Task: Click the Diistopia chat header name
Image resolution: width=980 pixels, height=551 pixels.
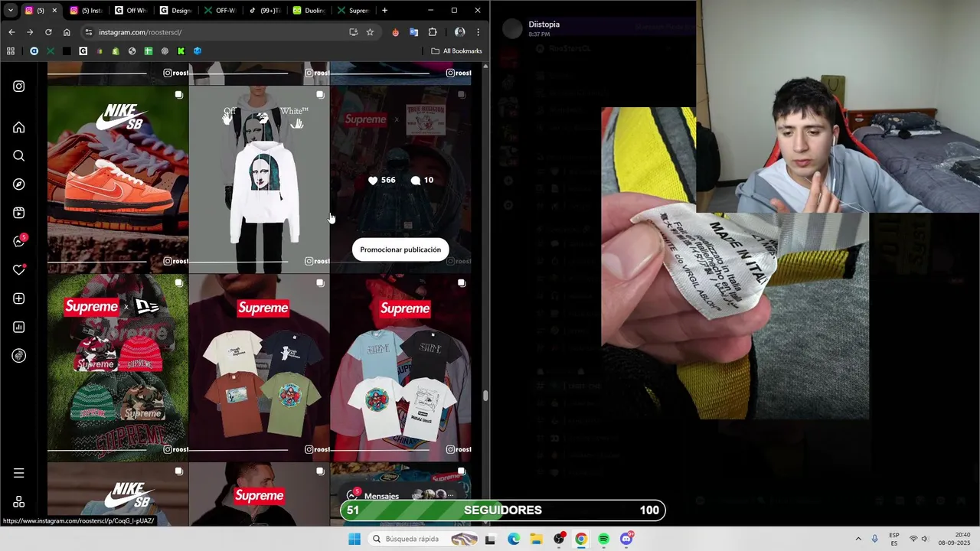Action: tap(544, 24)
